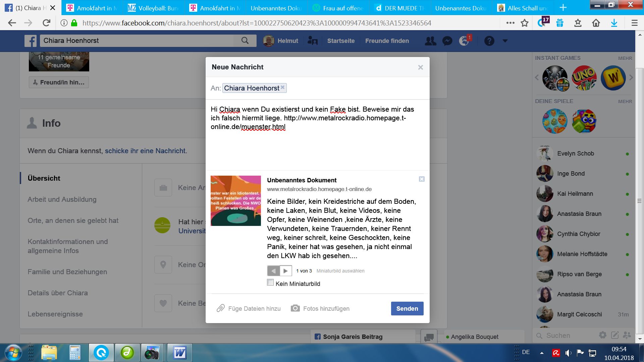The image size is (644, 362).
Task: Open browser hamburger menu
Action: (634, 23)
